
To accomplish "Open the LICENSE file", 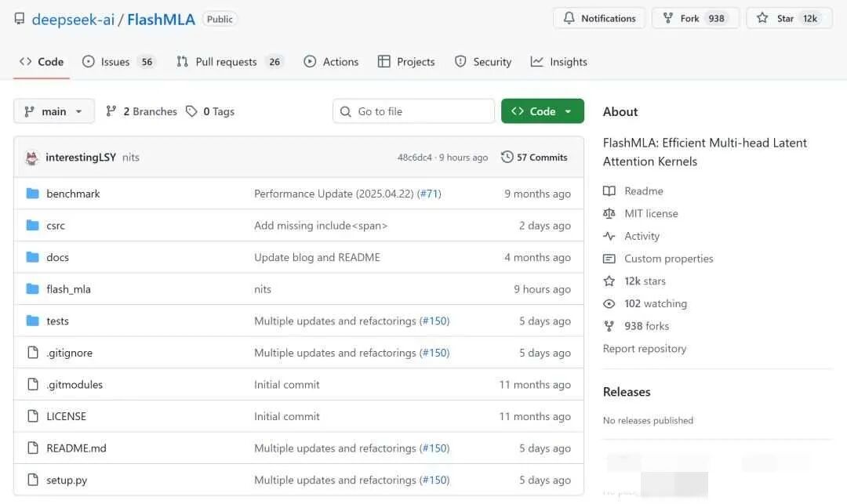I will 66,416.
